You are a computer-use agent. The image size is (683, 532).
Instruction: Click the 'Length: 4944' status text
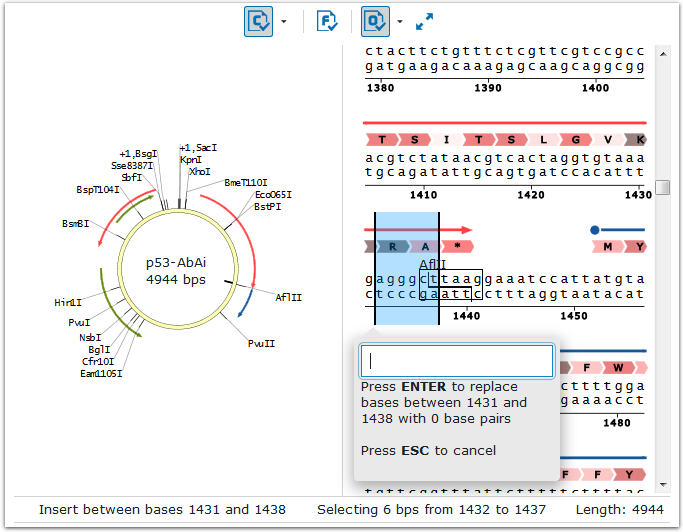pyautogui.click(x=619, y=509)
